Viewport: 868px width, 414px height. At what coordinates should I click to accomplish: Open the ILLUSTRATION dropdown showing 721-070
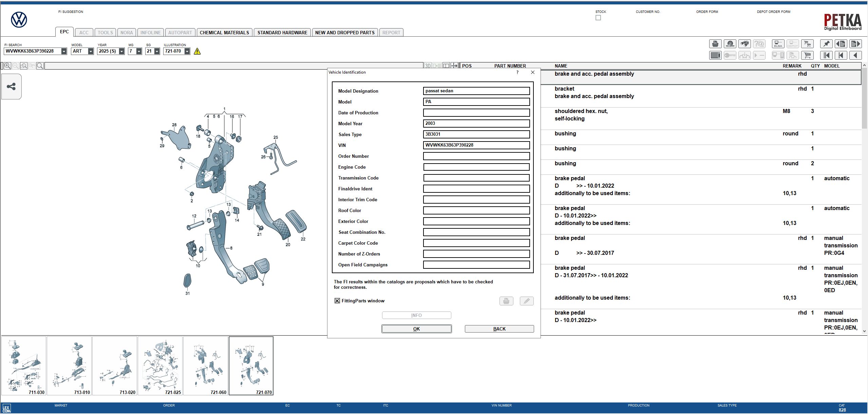187,51
